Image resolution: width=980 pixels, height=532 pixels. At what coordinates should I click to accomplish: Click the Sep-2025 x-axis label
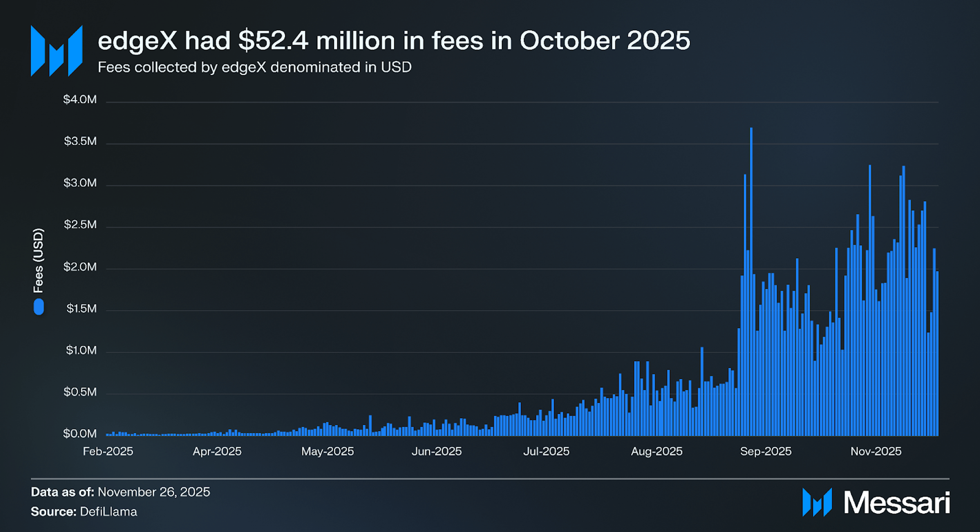click(766, 451)
